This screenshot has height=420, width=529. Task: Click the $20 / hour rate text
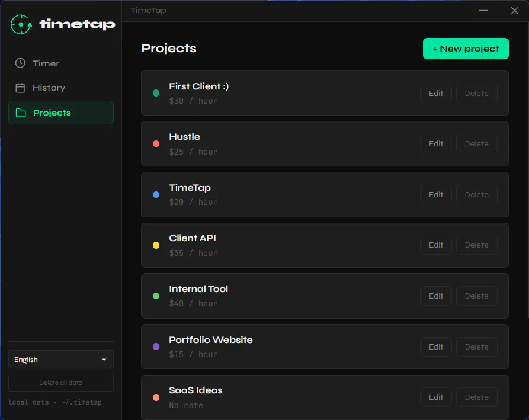pos(193,203)
